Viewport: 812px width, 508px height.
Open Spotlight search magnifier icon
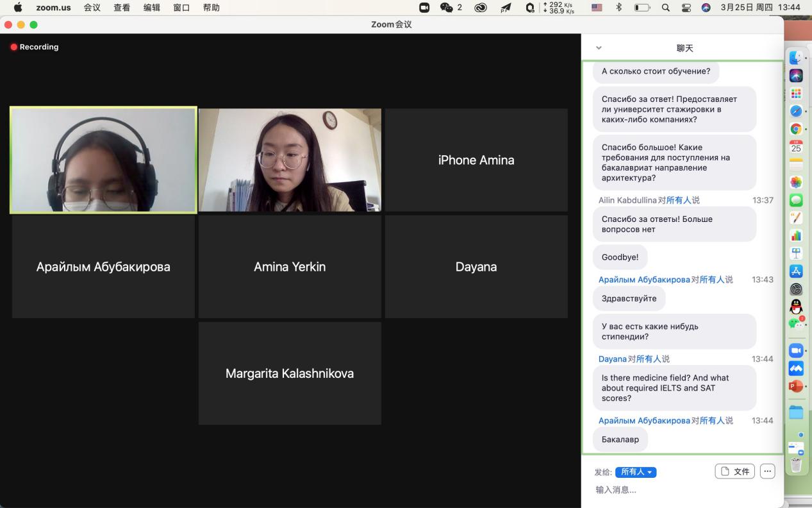point(666,8)
